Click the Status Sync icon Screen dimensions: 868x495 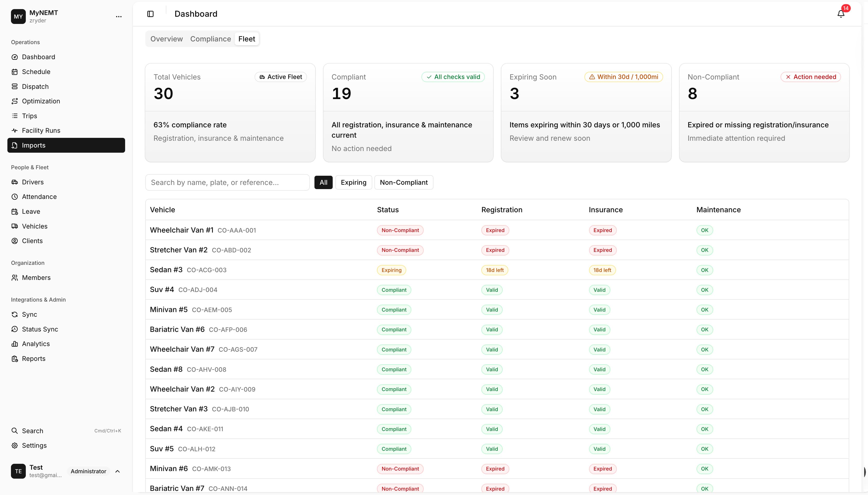tap(15, 329)
